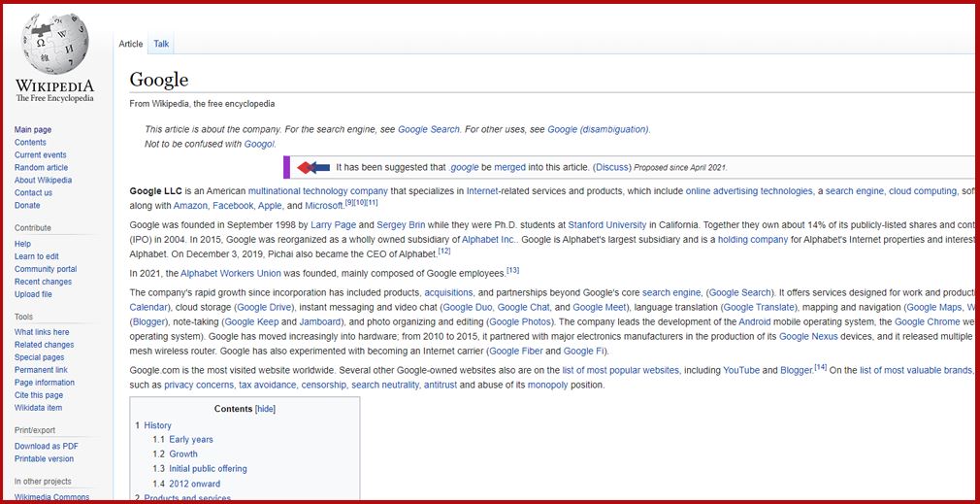
Task: Open Page information
Action: tap(45, 382)
